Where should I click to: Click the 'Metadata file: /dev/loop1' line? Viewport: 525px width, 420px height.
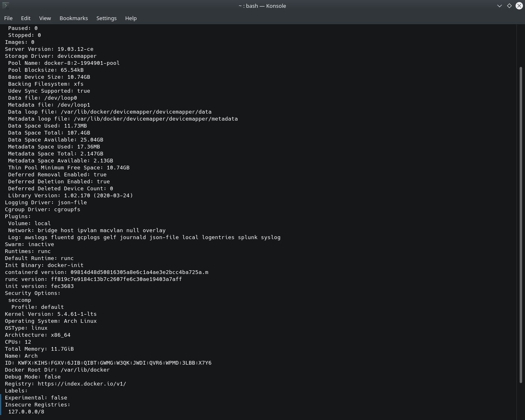pos(49,105)
